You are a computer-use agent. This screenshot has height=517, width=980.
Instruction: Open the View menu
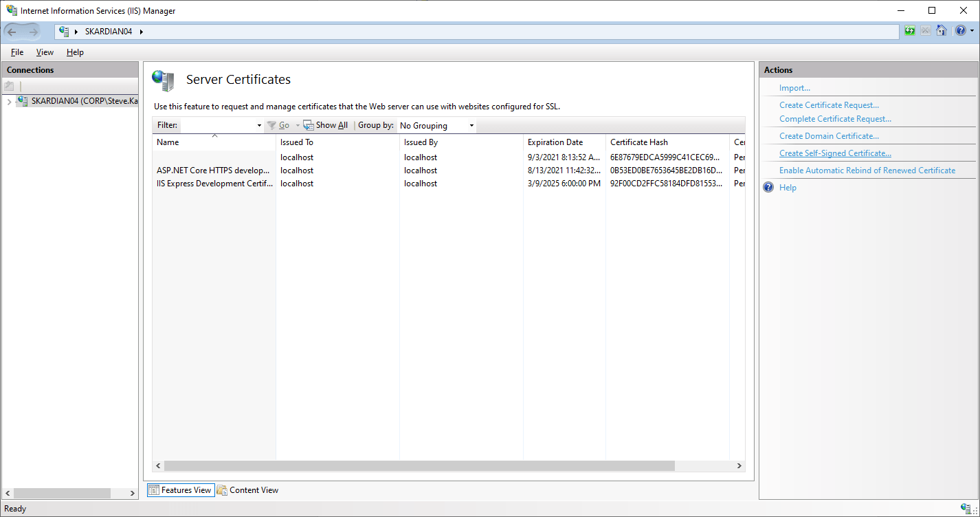pyautogui.click(x=45, y=52)
